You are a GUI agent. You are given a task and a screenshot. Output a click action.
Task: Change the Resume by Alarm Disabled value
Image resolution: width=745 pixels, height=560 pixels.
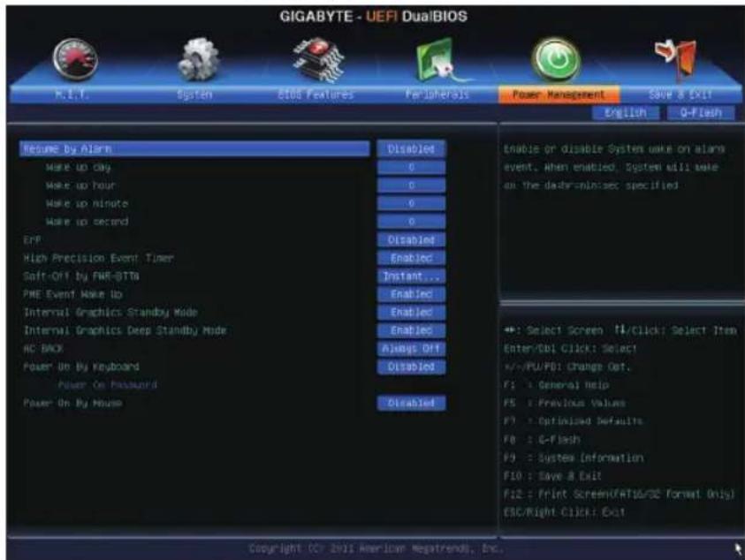pyautogui.click(x=411, y=148)
